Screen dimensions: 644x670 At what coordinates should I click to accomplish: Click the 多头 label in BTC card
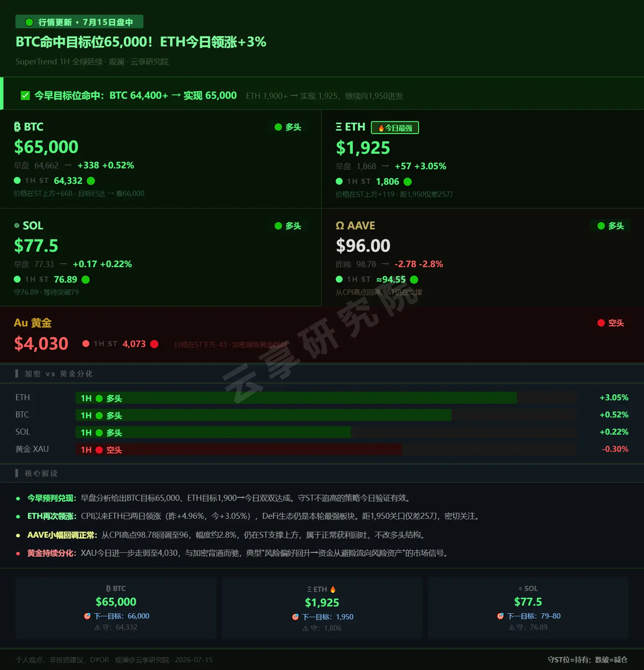[x=293, y=127]
